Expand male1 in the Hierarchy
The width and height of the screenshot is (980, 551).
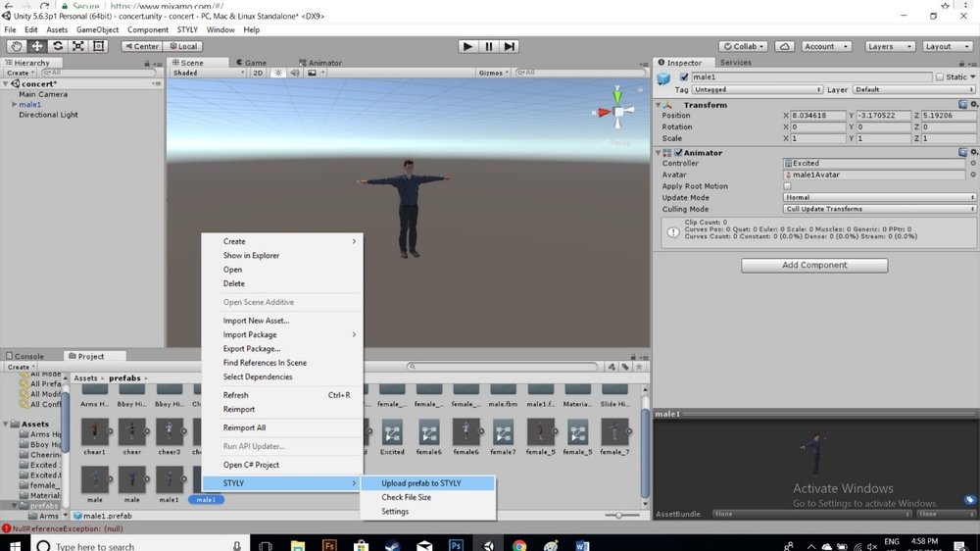[14, 105]
